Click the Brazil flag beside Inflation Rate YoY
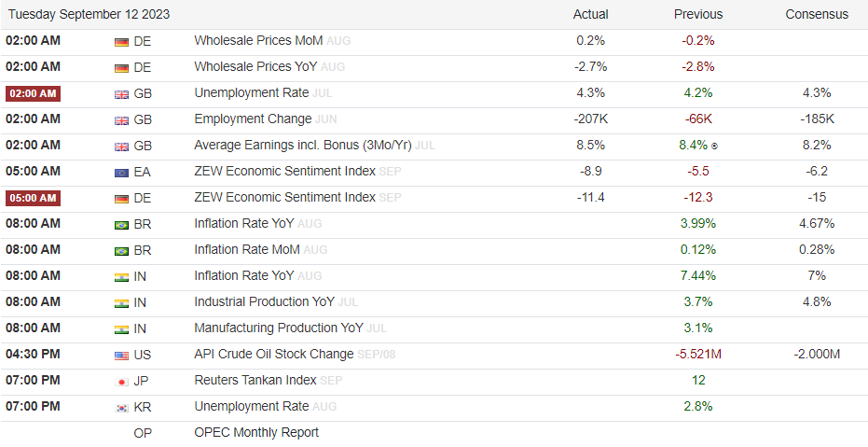Screen dimensions: 868x447 121,224
